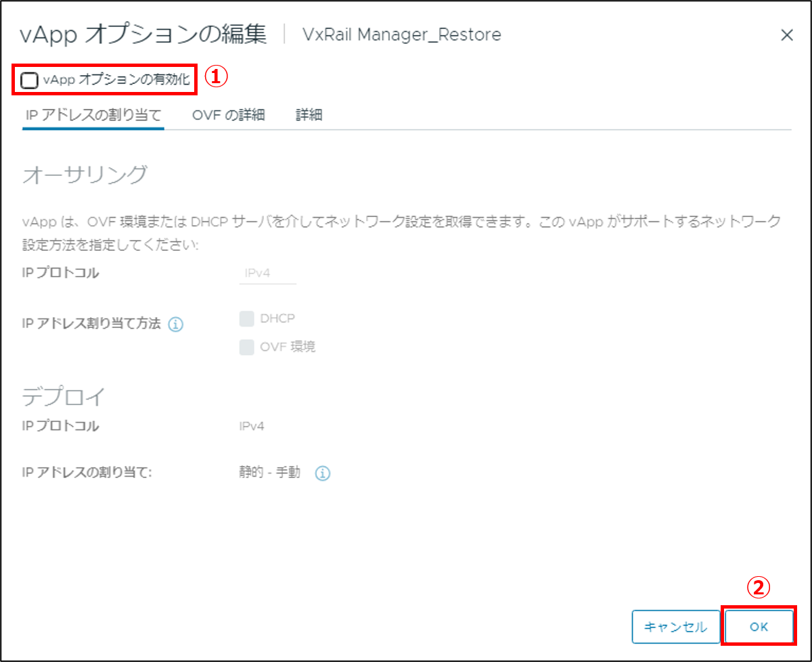This screenshot has height=662, width=812.
Task: Switch to the IP アドレスの割り当て tab
Action: [x=93, y=115]
